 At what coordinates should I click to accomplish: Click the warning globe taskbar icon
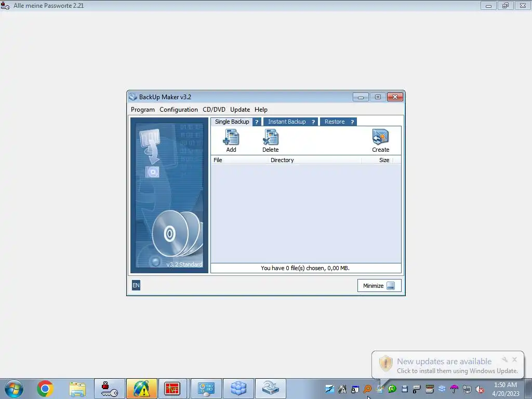pos(141,389)
